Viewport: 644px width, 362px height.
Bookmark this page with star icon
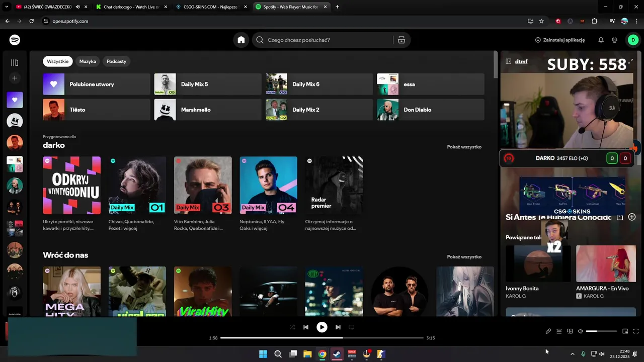(541, 21)
